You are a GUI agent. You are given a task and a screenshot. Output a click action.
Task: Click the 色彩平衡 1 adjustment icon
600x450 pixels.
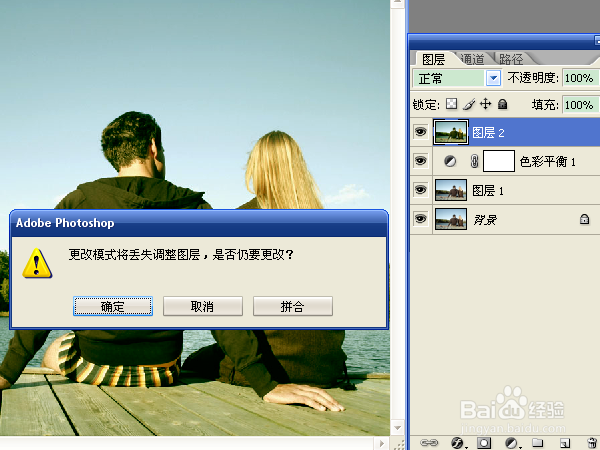point(450,161)
